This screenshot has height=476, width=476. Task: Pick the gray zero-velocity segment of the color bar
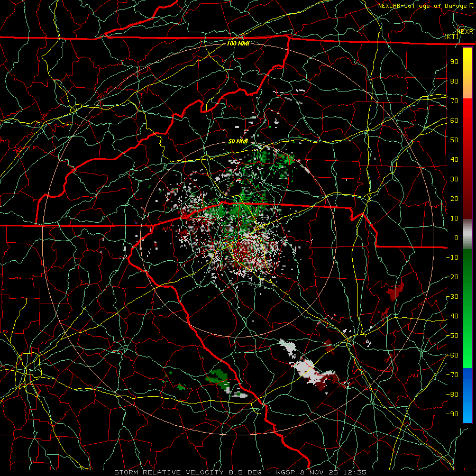(x=467, y=235)
